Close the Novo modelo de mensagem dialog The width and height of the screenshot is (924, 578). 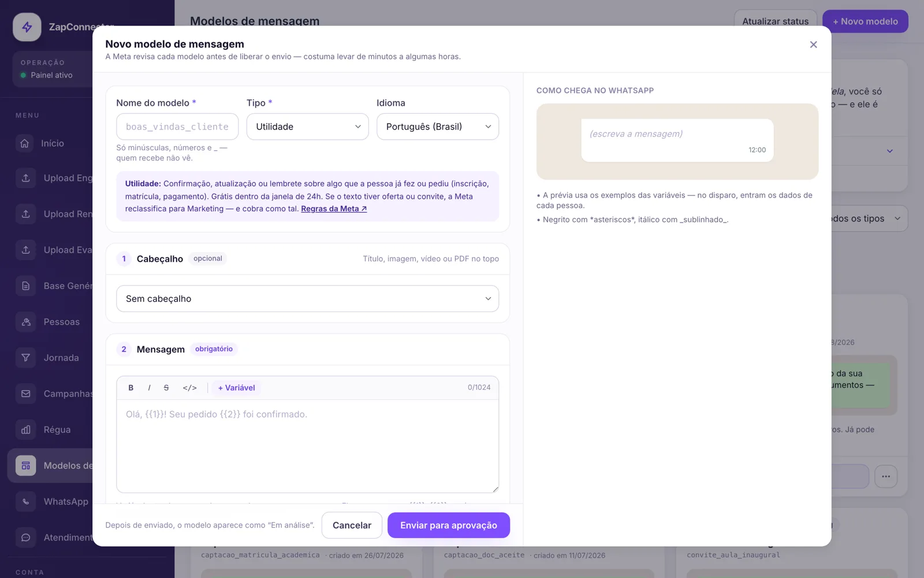click(x=813, y=45)
